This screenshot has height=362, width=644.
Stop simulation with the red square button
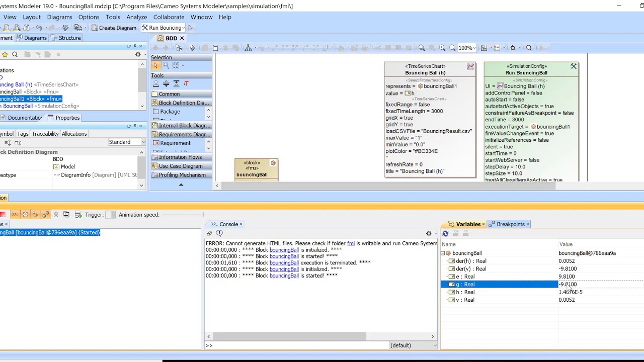[3, 215]
